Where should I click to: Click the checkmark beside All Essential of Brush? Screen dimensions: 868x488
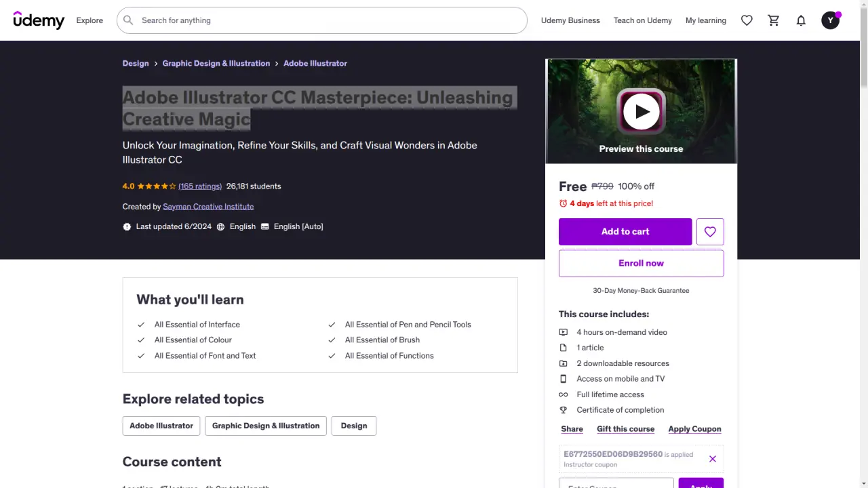pyautogui.click(x=332, y=340)
